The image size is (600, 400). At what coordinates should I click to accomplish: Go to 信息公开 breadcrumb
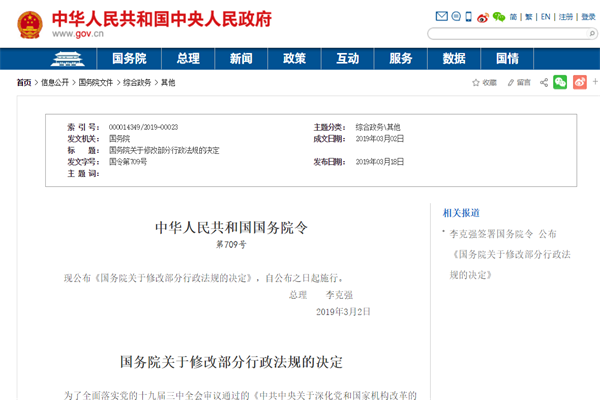[55, 83]
